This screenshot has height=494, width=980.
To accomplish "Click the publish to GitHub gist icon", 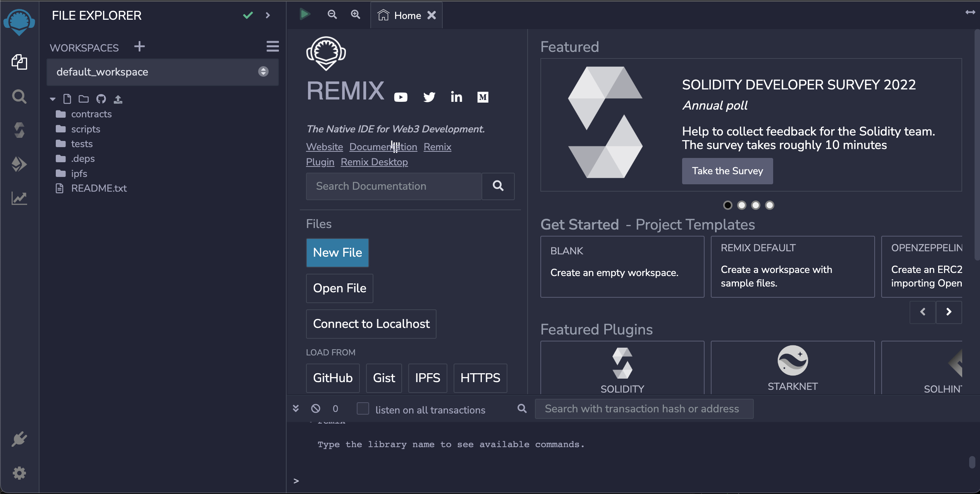I will (x=101, y=99).
